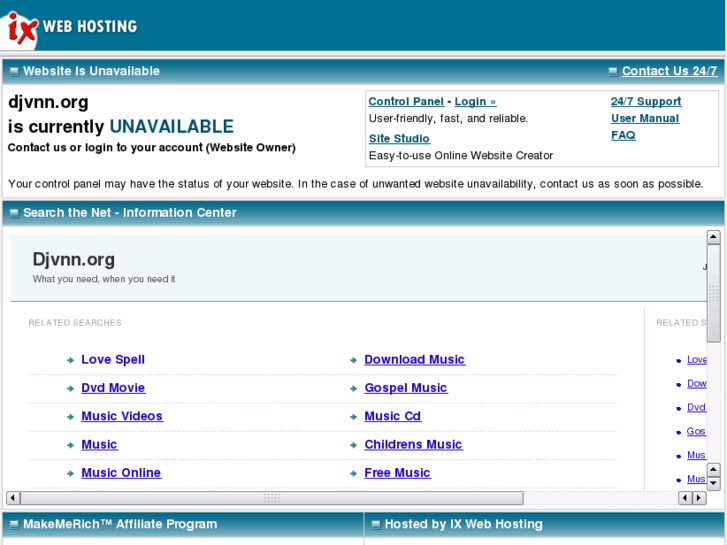Click the Music Videos related search

tap(122, 416)
